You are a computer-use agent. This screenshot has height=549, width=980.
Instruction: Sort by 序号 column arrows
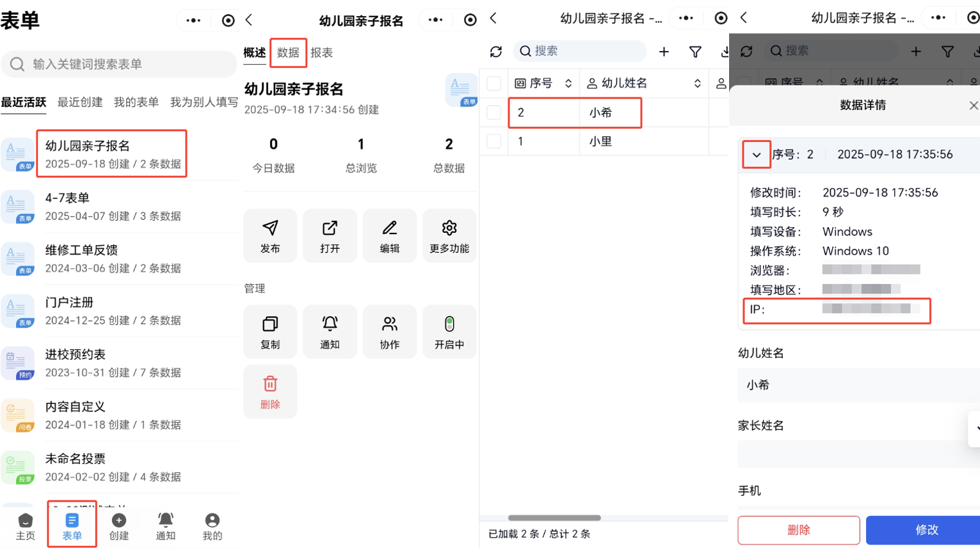coord(568,83)
